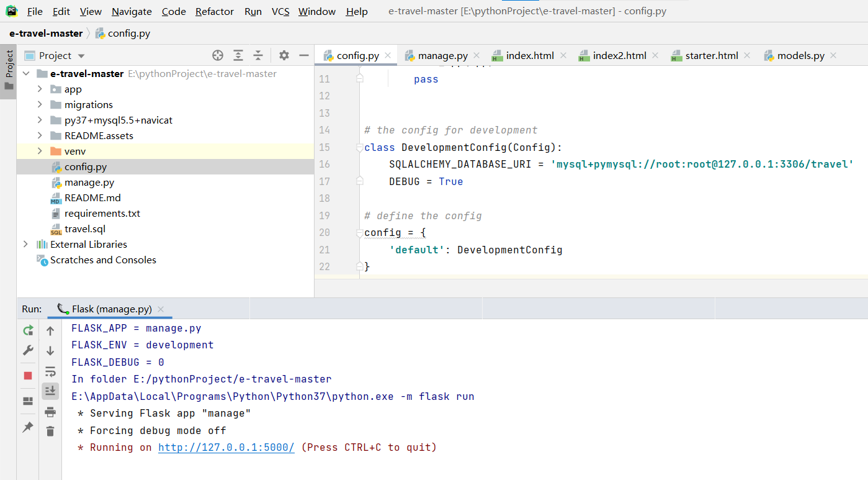Click the Collapse All icon in Project panel
Image resolution: width=868 pixels, height=480 pixels.
pyautogui.click(x=258, y=55)
